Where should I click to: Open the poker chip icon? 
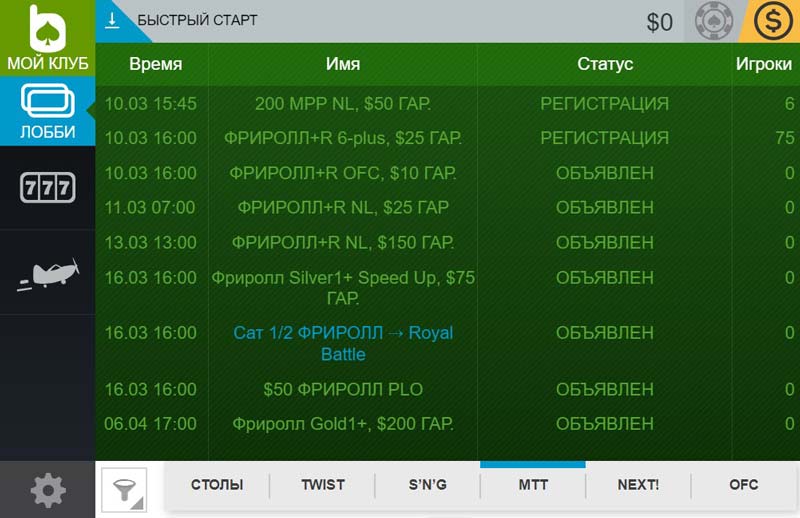click(x=714, y=21)
